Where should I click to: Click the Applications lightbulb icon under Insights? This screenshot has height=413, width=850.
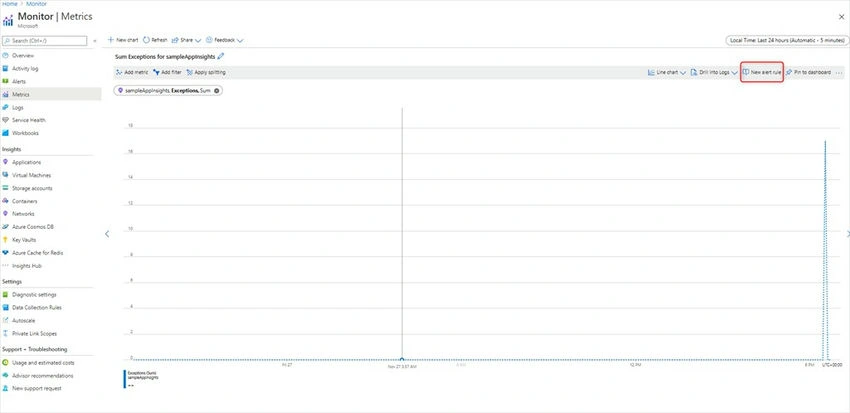pyautogui.click(x=6, y=163)
